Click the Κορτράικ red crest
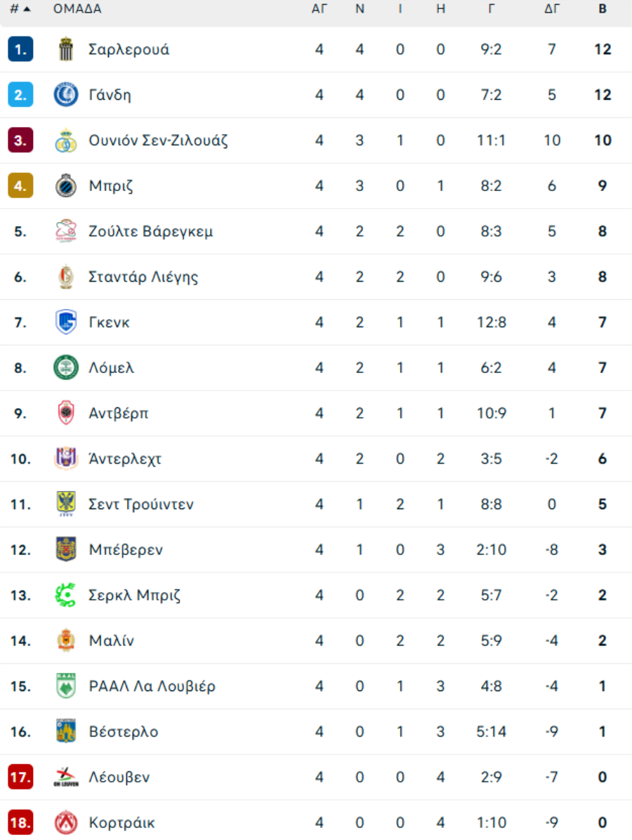632x840 pixels. pyautogui.click(x=66, y=822)
